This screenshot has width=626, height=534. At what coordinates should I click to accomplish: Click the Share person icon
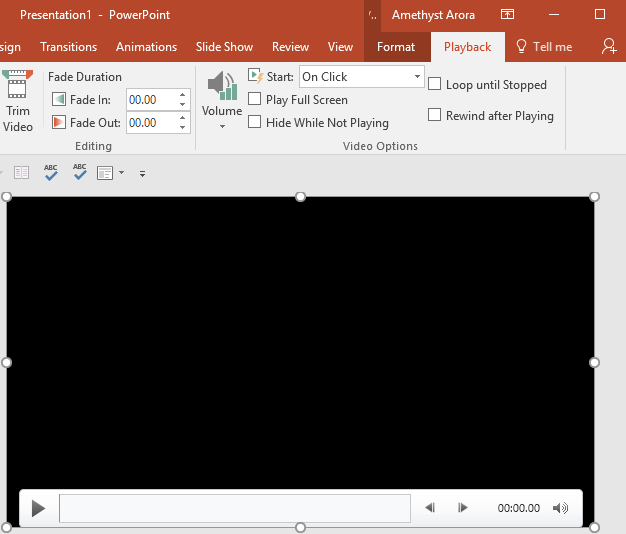(x=609, y=47)
